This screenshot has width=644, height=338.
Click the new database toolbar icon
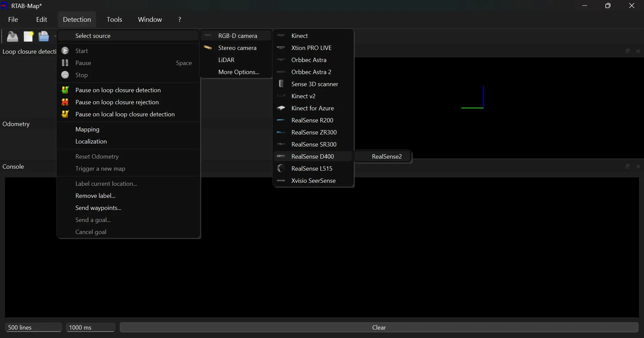pyautogui.click(x=29, y=36)
